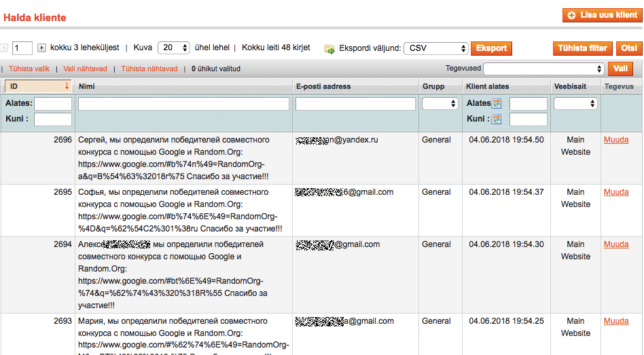Click General group in row 2695
644x355 pixels.
[x=436, y=192]
